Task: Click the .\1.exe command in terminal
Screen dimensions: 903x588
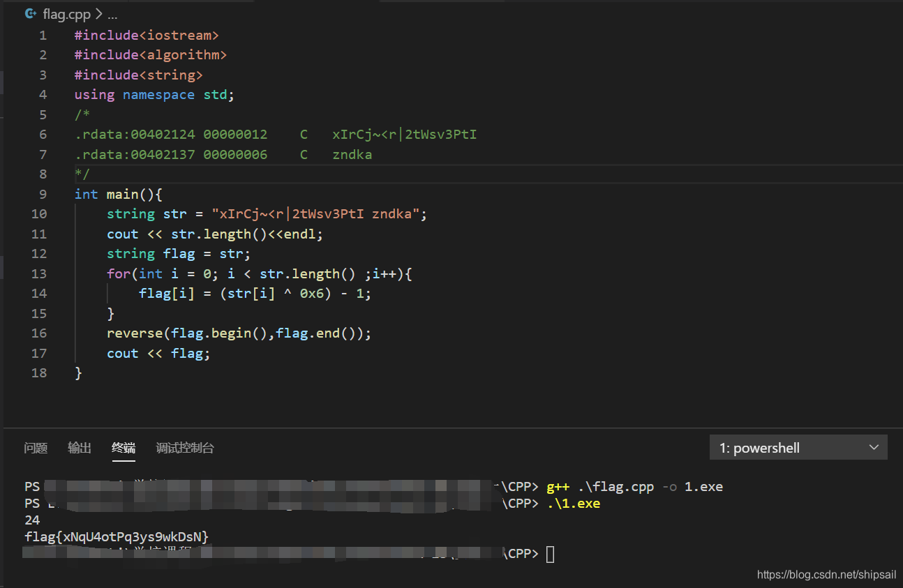Action: tap(574, 504)
